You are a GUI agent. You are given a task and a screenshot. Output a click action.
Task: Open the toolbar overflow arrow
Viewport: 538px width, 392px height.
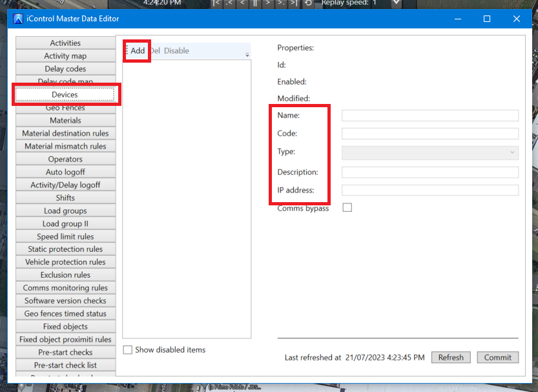247,55
